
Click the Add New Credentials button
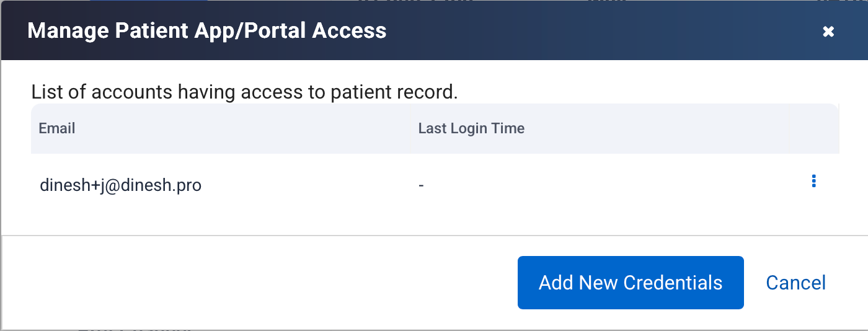coord(630,283)
